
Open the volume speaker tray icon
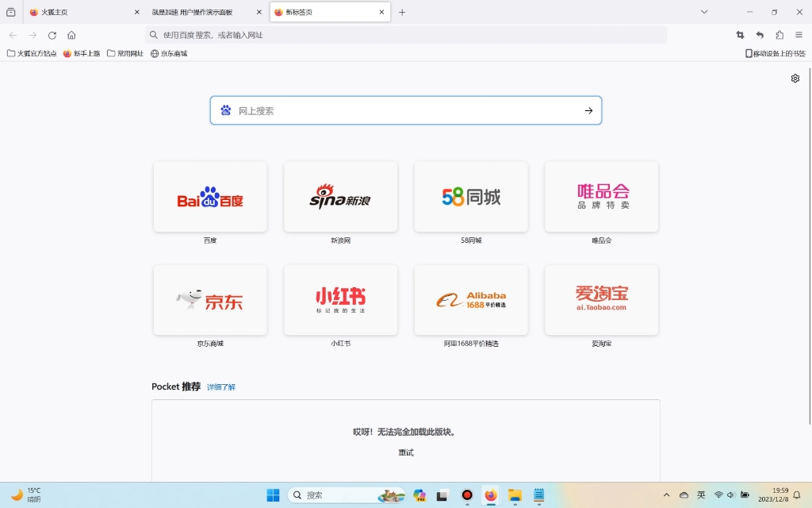point(730,495)
